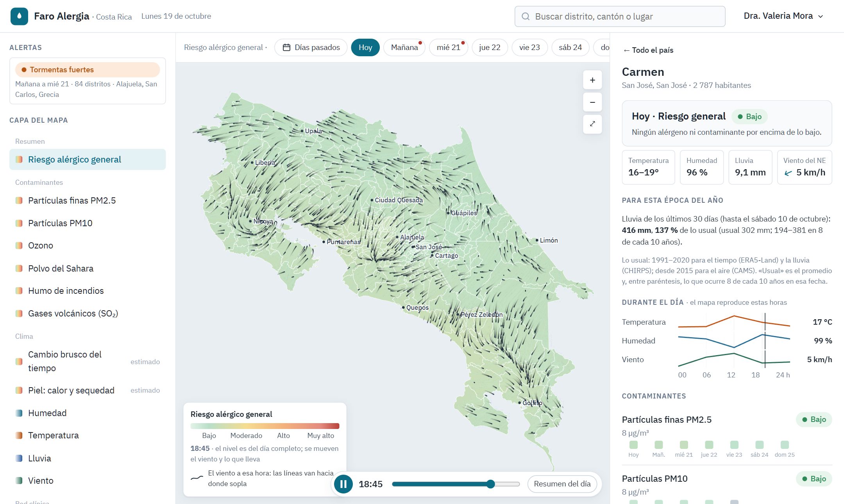Image resolution: width=844 pixels, height=504 pixels.
Task: Select the Lluvia map layer
Action: (x=88, y=458)
